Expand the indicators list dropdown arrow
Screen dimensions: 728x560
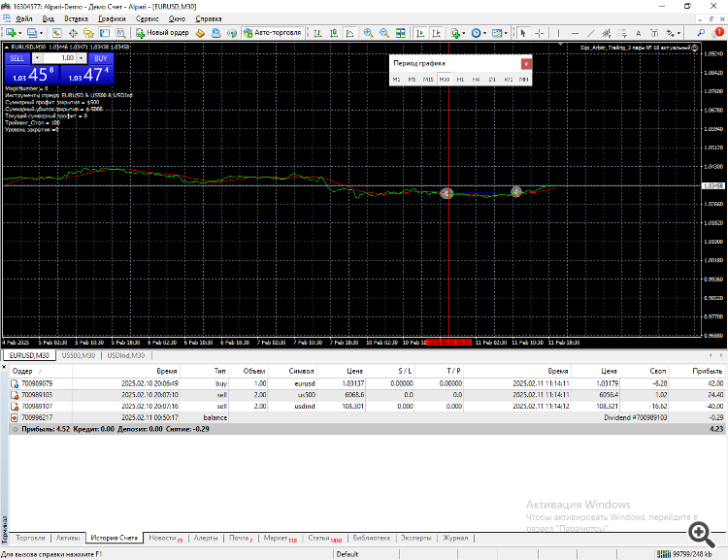point(465,33)
